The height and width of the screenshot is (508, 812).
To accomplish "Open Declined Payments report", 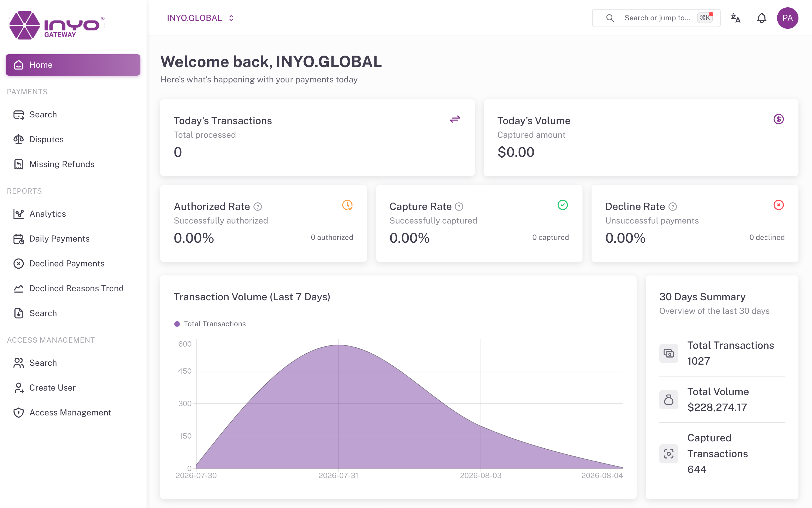I will pyautogui.click(x=73, y=264).
